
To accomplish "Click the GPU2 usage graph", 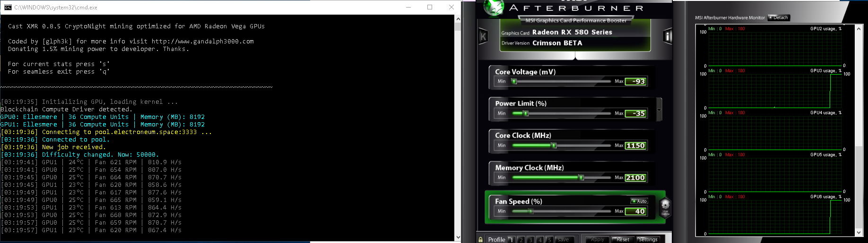I will point(775,49).
